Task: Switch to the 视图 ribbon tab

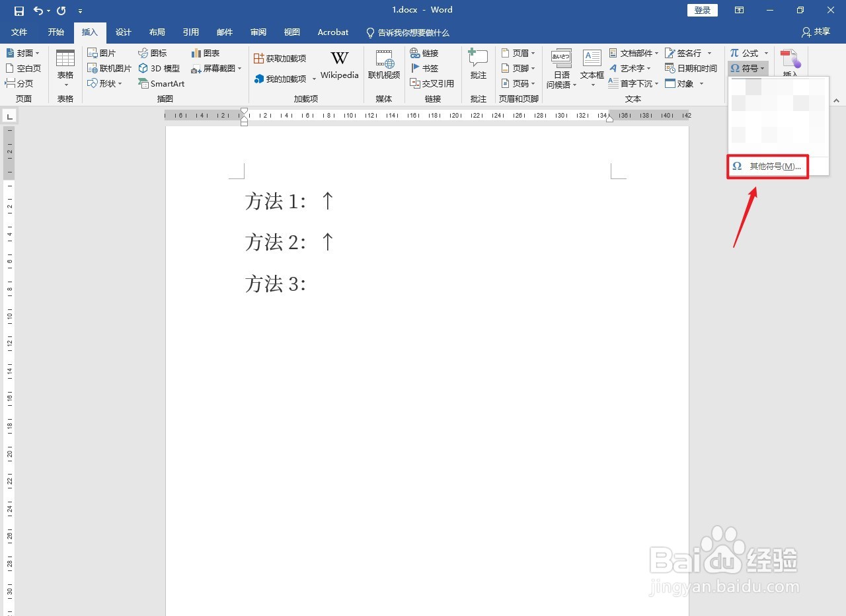Action: (292, 32)
